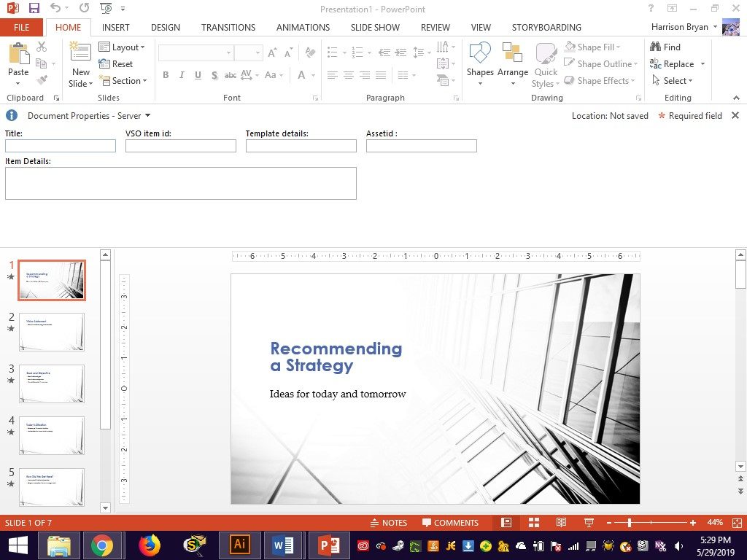This screenshot has width=747, height=560.
Task: Open the Shapes gallery
Action: 480,62
